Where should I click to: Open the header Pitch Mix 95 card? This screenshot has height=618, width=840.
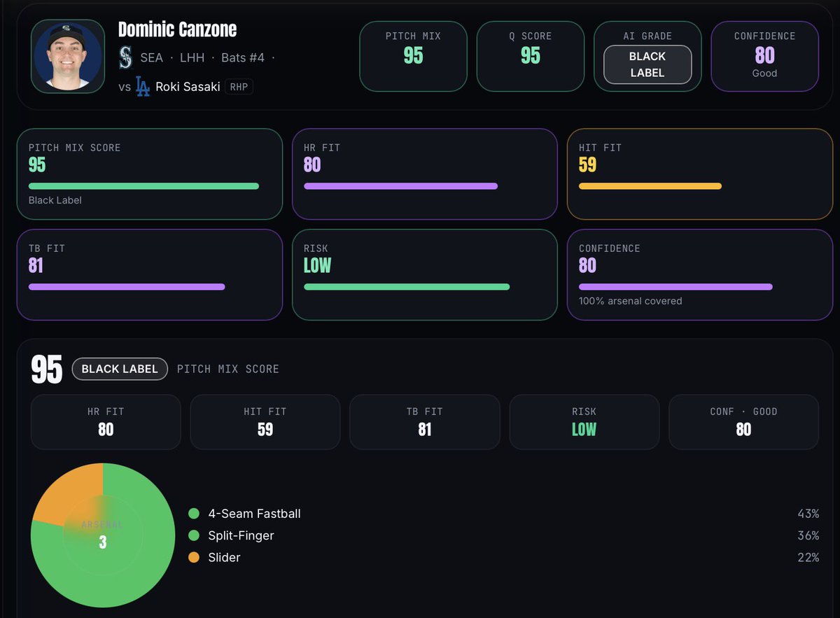413,56
